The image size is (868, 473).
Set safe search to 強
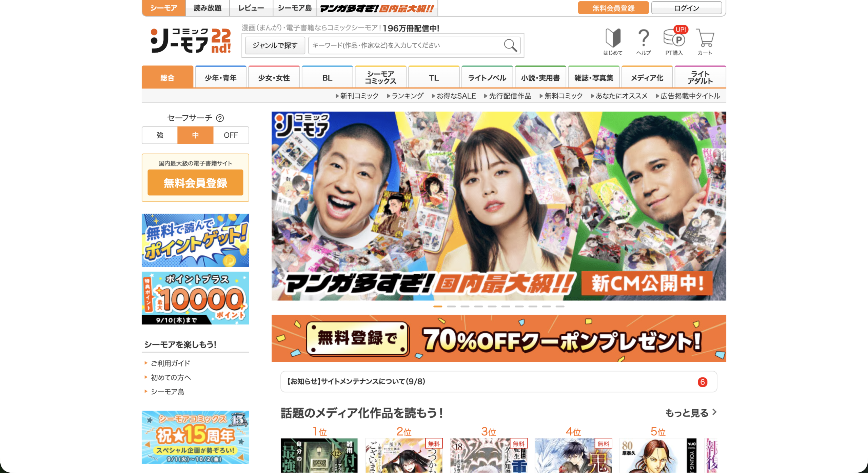pyautogui.click(x=160, y=135)
